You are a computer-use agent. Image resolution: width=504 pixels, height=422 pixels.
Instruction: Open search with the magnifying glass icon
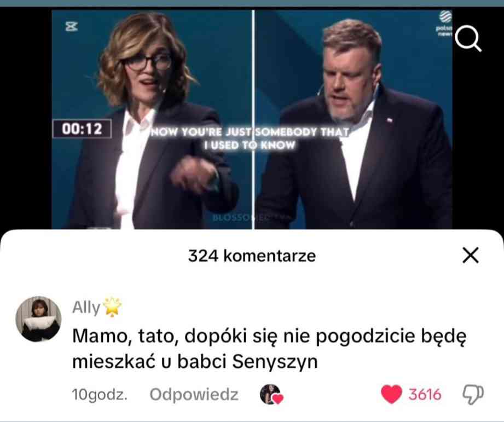tap(468, 38)
